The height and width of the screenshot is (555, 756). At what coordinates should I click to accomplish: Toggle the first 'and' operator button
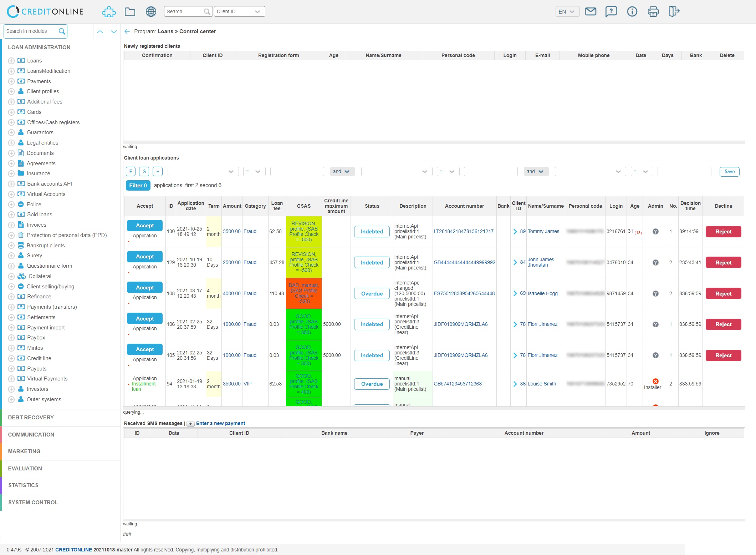click(342, 171)
